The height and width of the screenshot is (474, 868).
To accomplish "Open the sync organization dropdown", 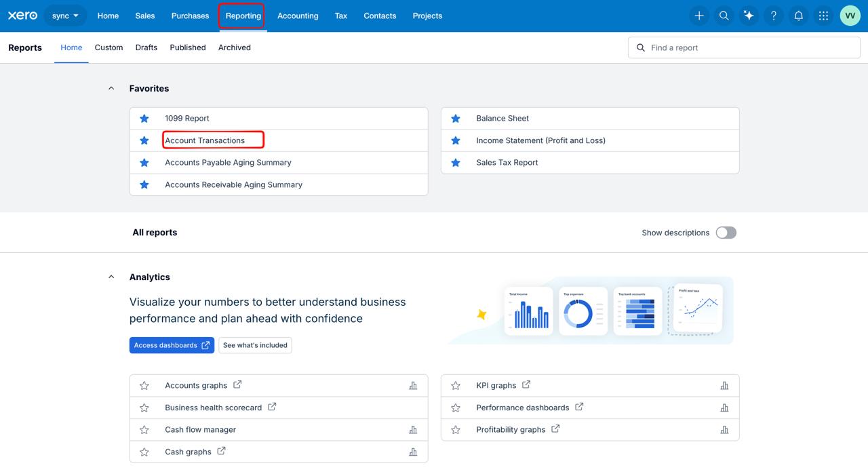I will coord(66,16).
